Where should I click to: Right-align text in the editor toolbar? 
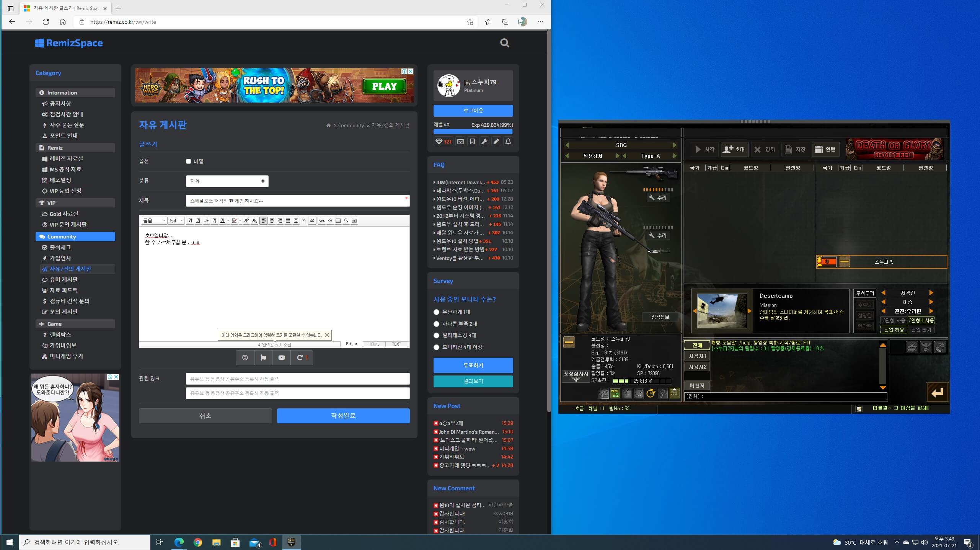point(280,220)
